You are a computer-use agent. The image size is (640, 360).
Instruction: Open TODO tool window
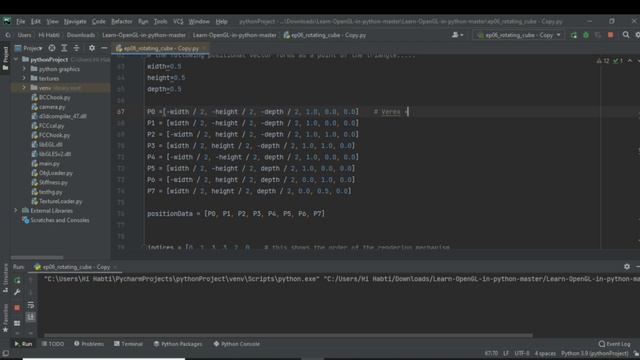pyautogui.click(x=53, y=344)
